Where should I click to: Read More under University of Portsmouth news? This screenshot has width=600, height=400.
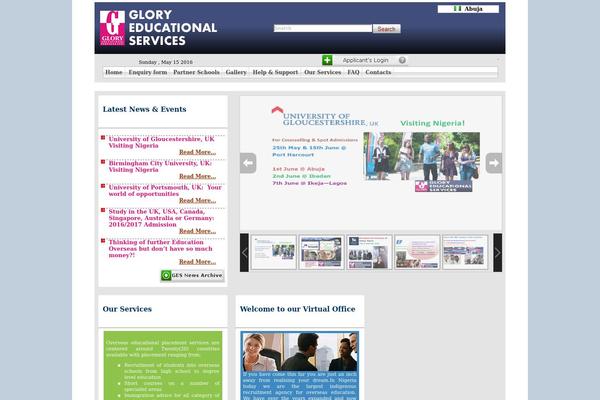tap(197, 200)
